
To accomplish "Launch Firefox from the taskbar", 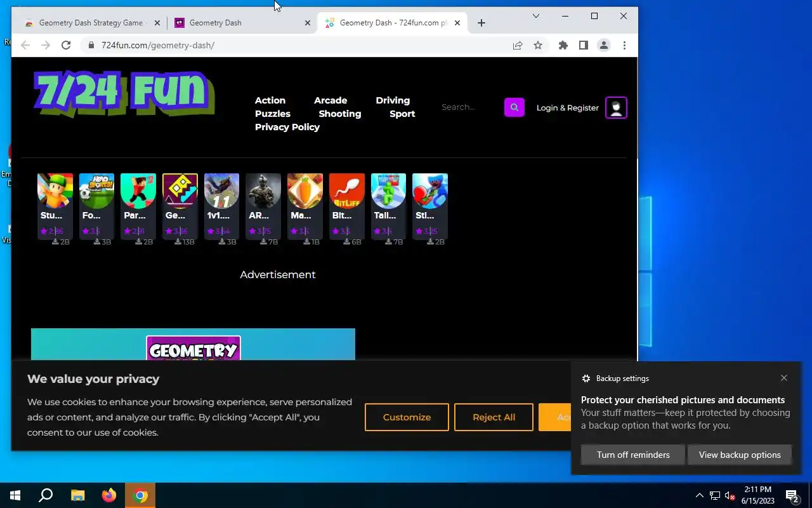I will coord(109,495).
